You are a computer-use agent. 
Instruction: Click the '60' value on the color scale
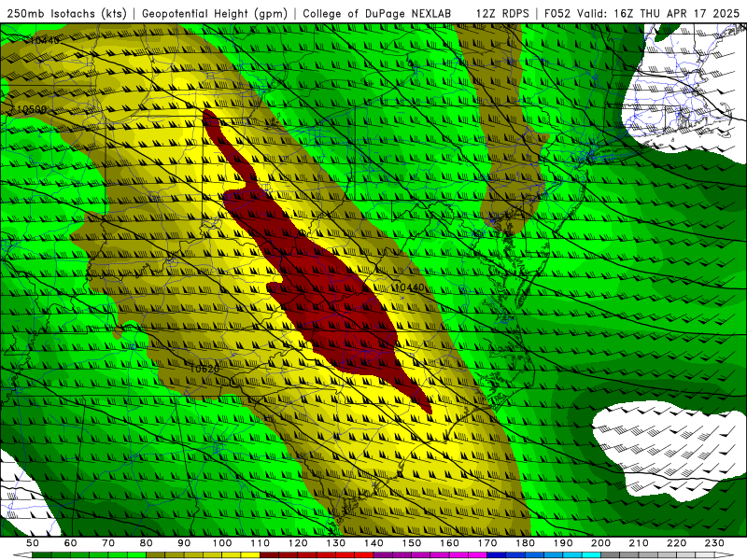(x=71, y=543)
